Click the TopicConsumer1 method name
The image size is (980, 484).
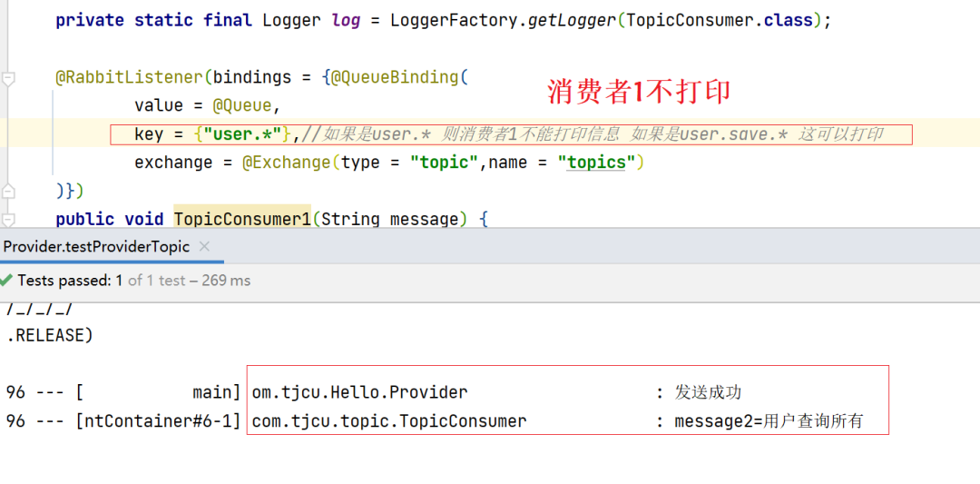pos(242,220)
